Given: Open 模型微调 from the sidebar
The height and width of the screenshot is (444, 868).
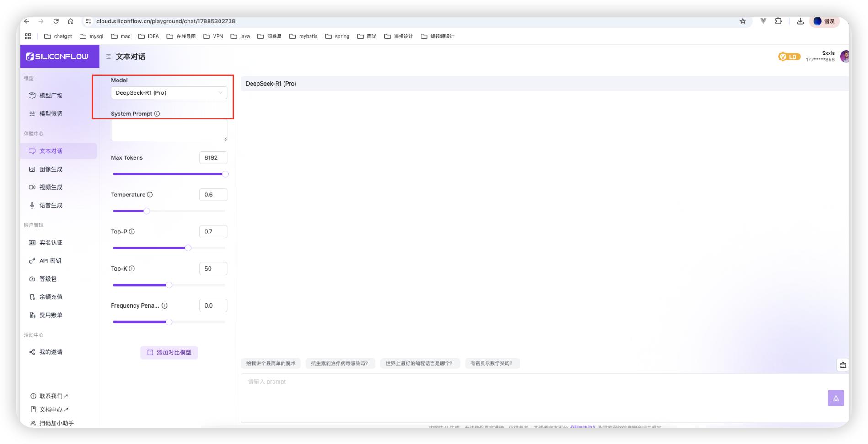Looking at the screenshot, I should click(x=59, y=114).
